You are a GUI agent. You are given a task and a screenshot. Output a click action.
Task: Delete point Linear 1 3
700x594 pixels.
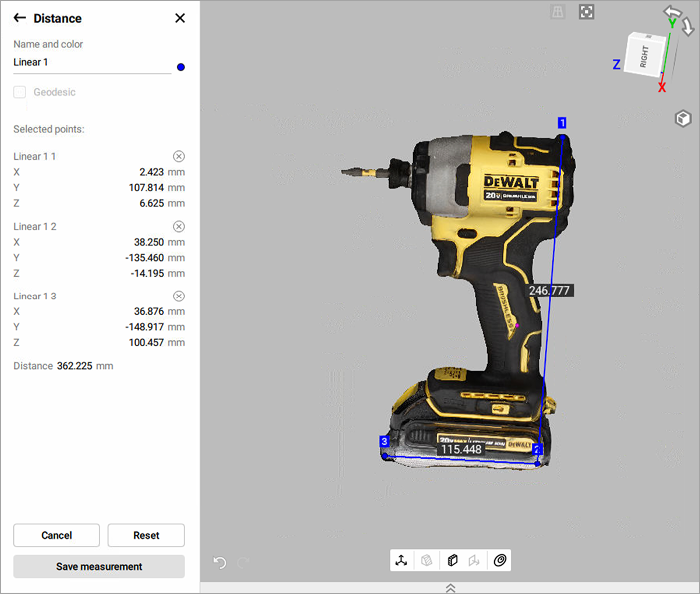click(179, 297)
